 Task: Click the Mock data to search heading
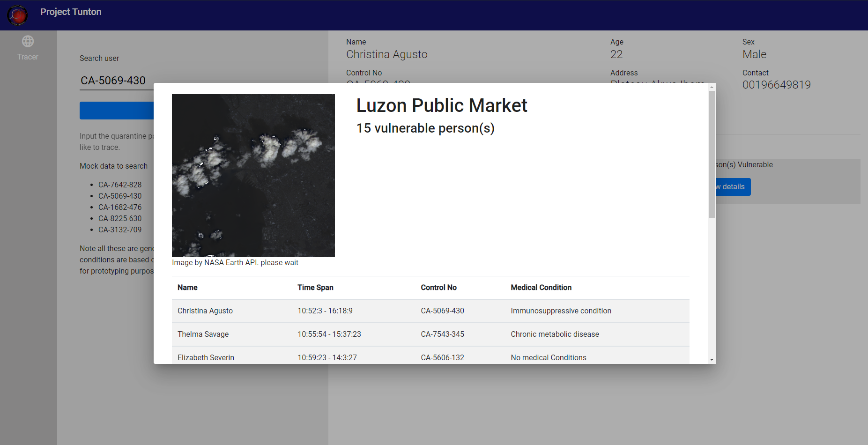[113, 166]
